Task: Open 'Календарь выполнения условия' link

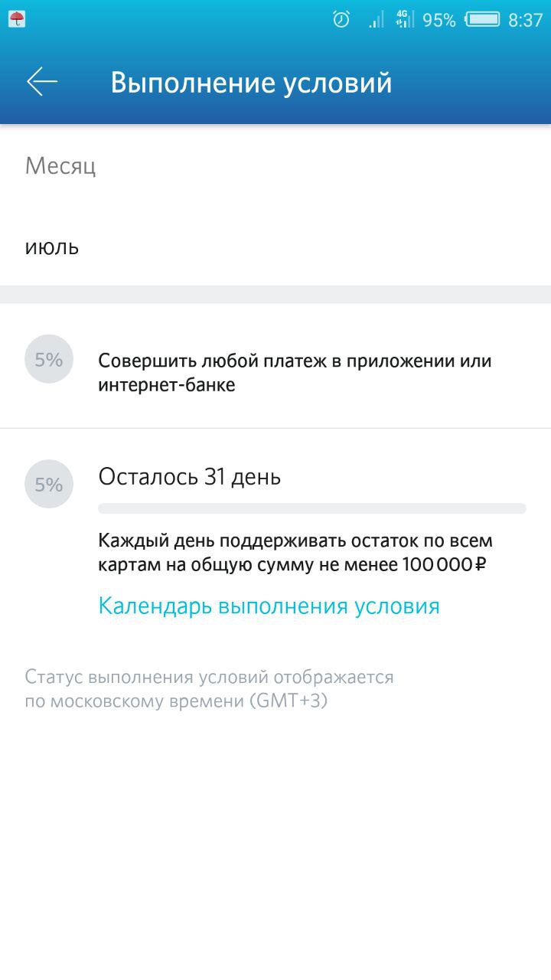Action: pos(269,606)
